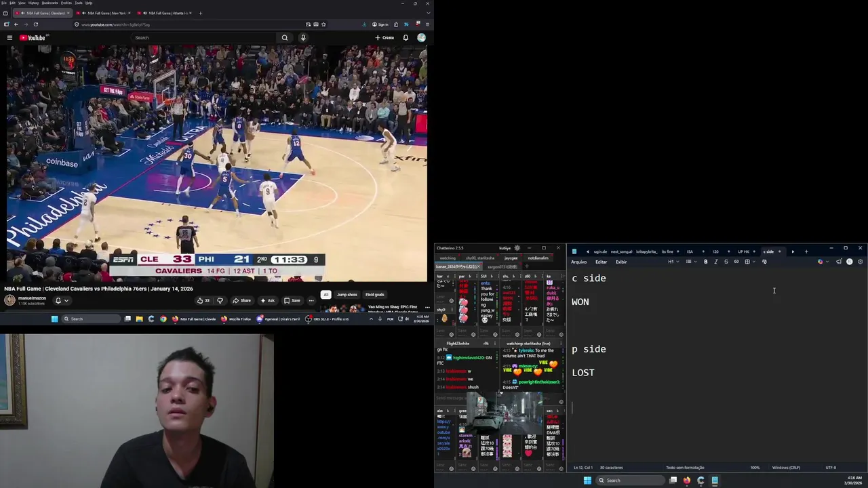This screenshot has height=488, width=868.
Task: Open Notepad settings gear
Action: [x=860, y=262]
